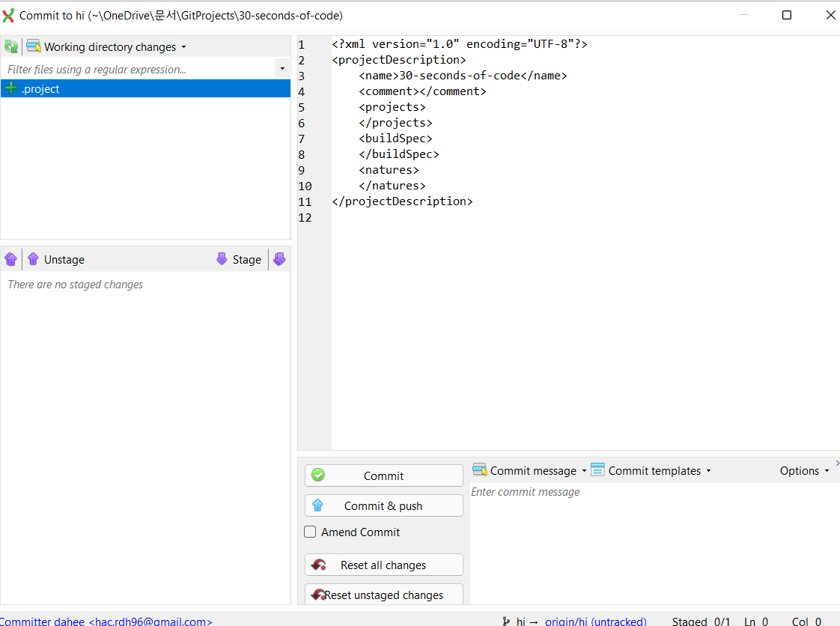The image size is (840, 626).
Task: Click the origin/hi remote branch link
Action: click(595, 621)
